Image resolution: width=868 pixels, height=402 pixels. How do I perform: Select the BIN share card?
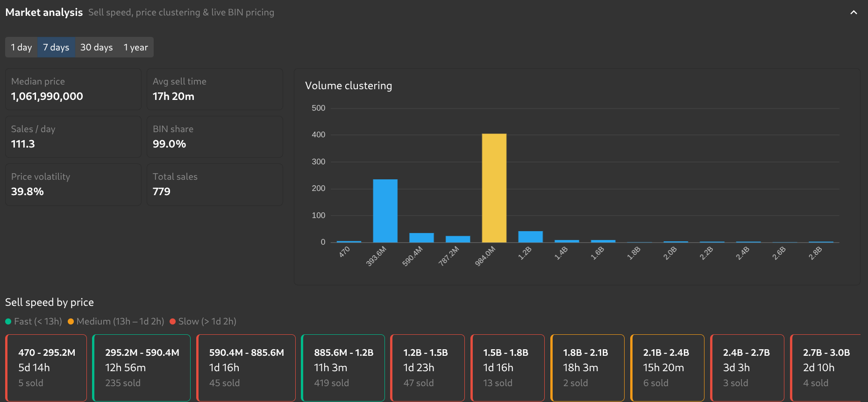click(215, 137)
